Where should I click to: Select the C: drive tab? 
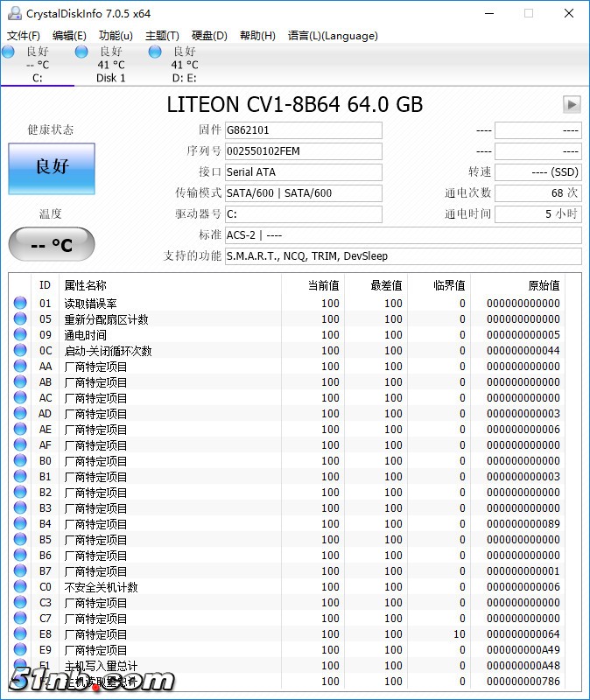pos(37,65)
